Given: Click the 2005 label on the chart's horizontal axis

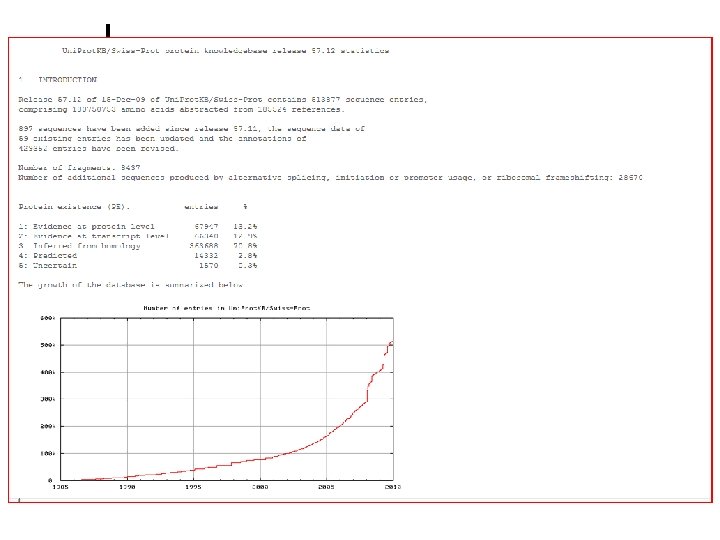Looking at the screenshot, I should click(x=326, y=487).
